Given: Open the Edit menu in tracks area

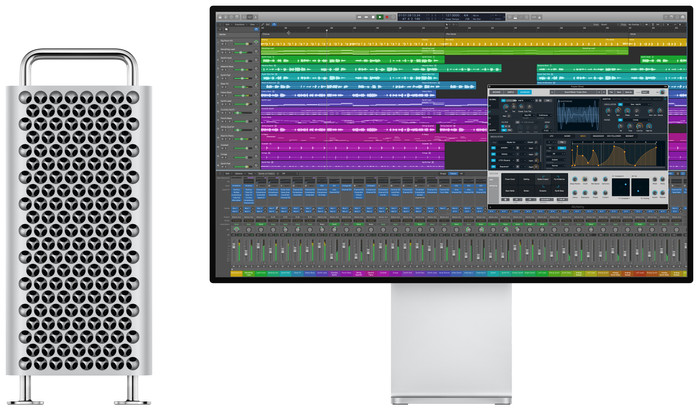Looking at the screenshot, I should pyautogui.click(x=227, y=25).
